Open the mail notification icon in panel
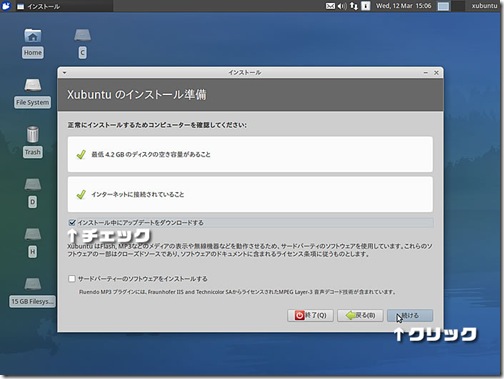Viewport: 504px width, 379px height. point(330,6)
